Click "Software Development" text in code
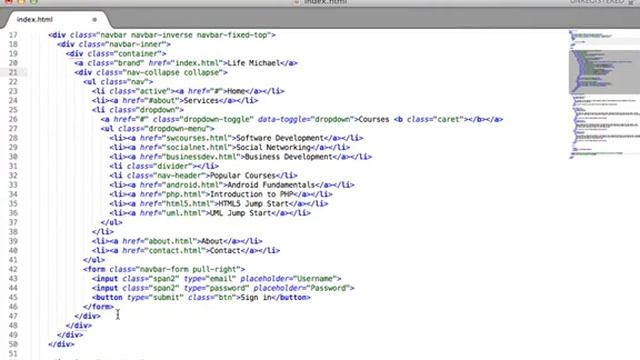The width and height of the screenshot is (640, 360). (280, 138)
